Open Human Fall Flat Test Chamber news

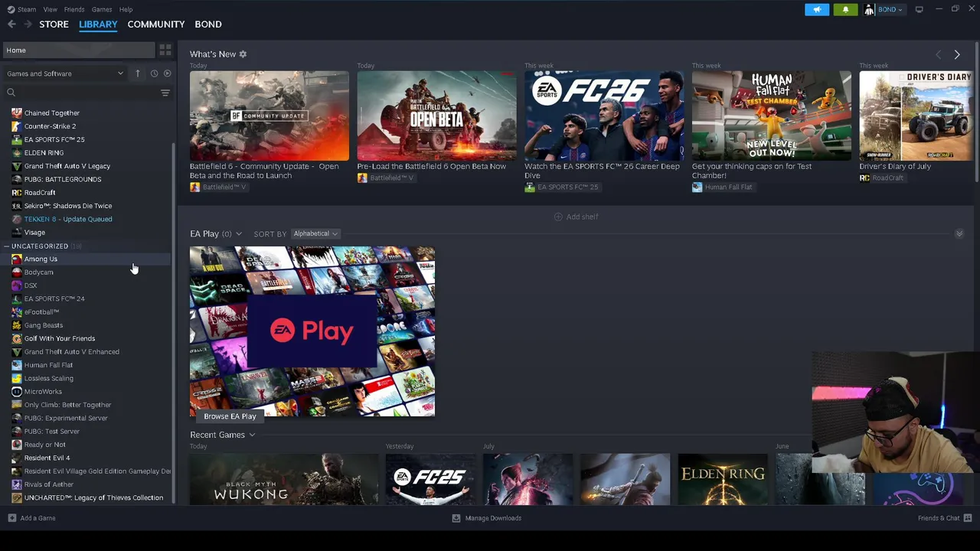coord(772,116)
